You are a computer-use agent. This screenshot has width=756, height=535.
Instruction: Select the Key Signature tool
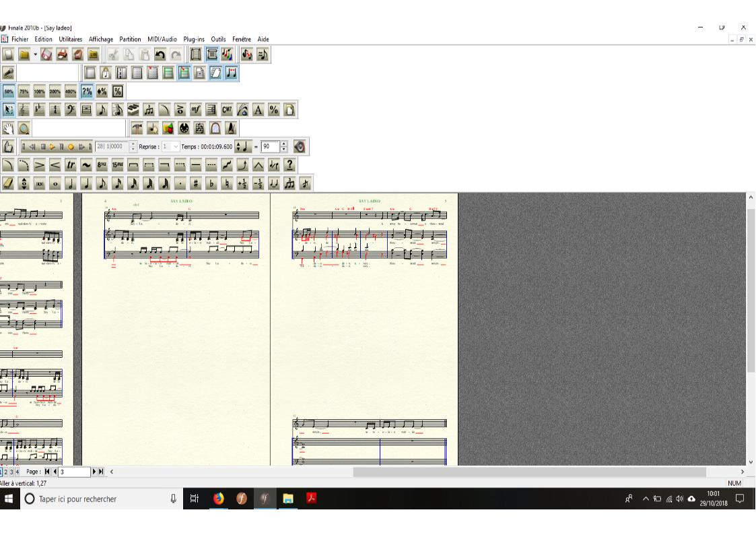coord(38,110)
